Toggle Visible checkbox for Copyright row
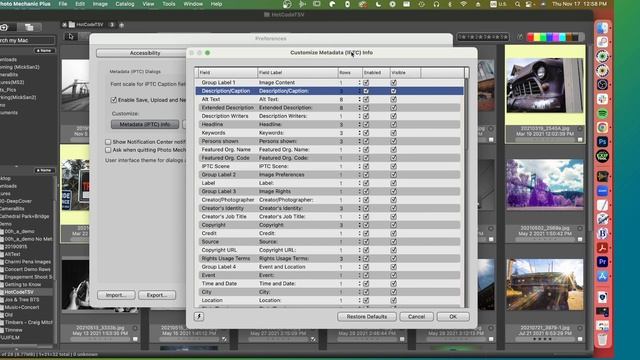This screenshot has width=640, height=360. (x=393, y=225)
